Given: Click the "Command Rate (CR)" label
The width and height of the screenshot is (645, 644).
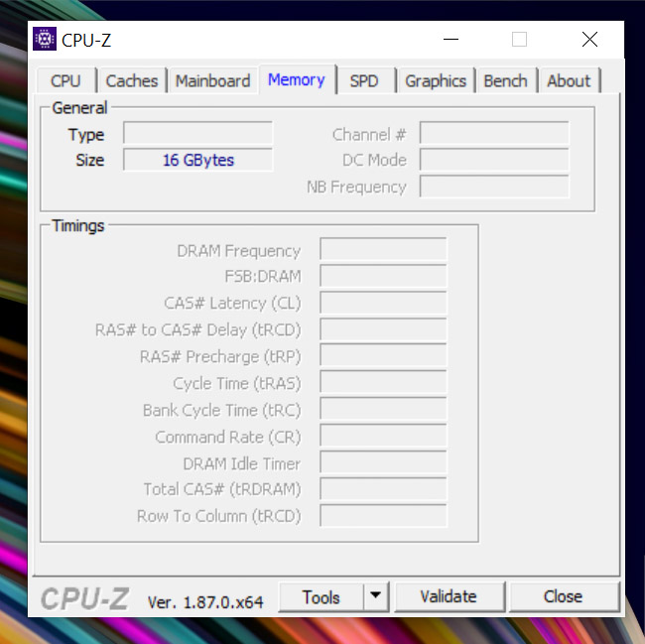Looking at the screenshot, I should 228,437.
